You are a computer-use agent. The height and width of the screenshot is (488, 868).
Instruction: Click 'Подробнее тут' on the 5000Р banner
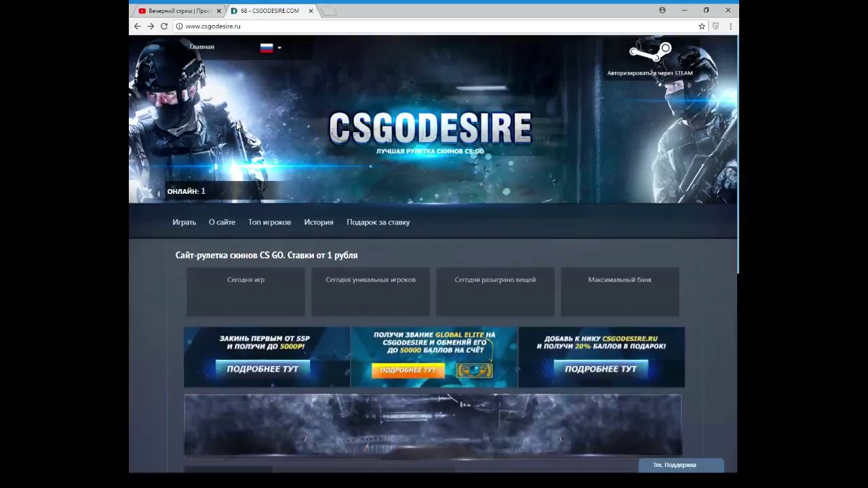pyautogui.click(x=262, y=369)
